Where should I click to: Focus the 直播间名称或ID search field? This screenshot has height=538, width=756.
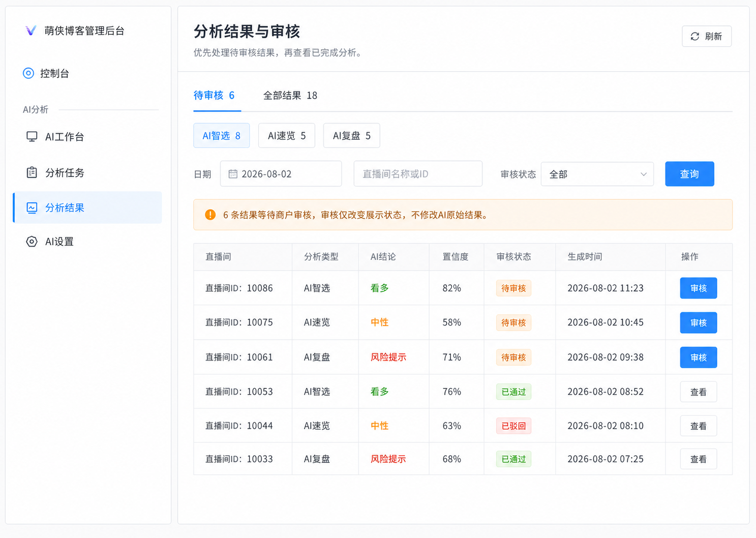tap(418, 174)
